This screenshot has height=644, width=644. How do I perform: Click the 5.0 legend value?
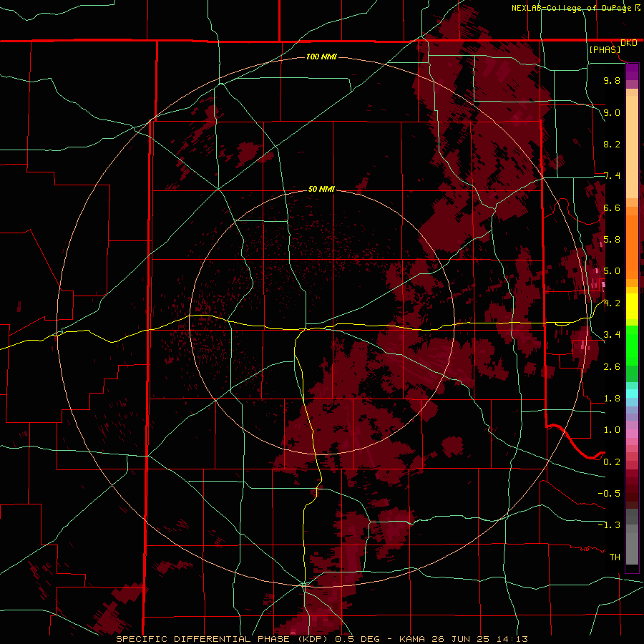(x=612, y=271)
